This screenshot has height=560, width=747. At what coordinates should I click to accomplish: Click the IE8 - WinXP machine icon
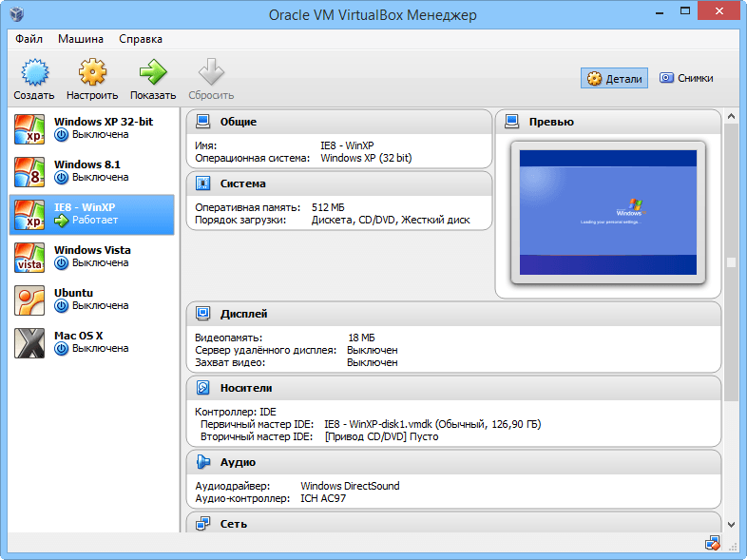[x=29, y=215]
